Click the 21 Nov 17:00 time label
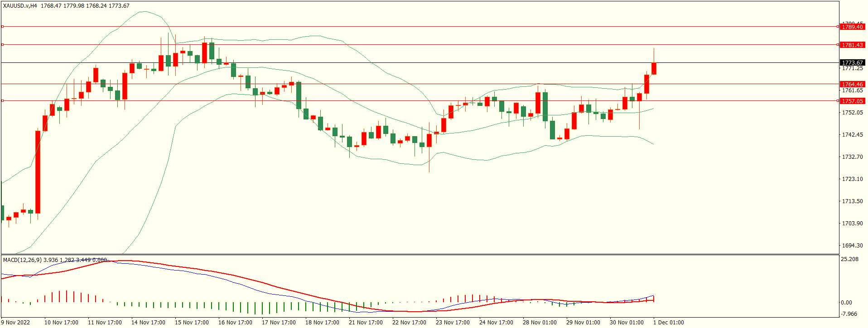This screenshot has width=868, height=328. click(366, 323)
